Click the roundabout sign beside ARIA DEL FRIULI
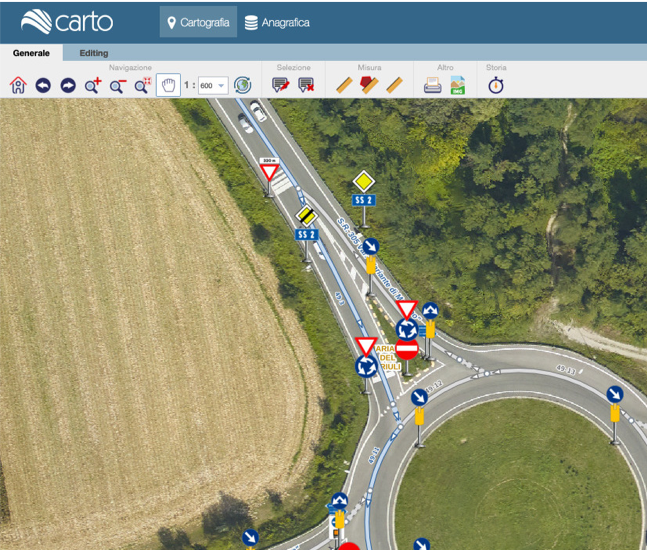647x550 pixels. pyautogui.click(x=366, y=366)
